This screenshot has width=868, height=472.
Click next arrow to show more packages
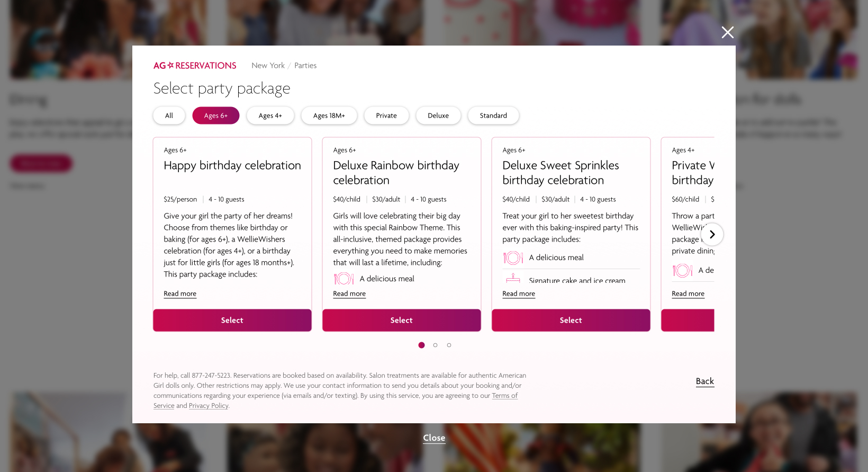coord(712,235)
